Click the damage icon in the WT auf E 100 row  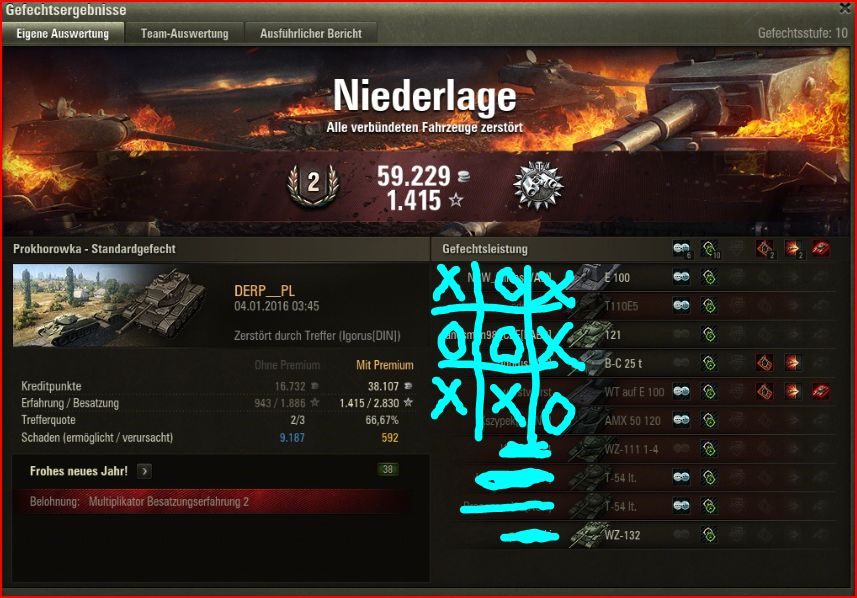tap(793, 391)
